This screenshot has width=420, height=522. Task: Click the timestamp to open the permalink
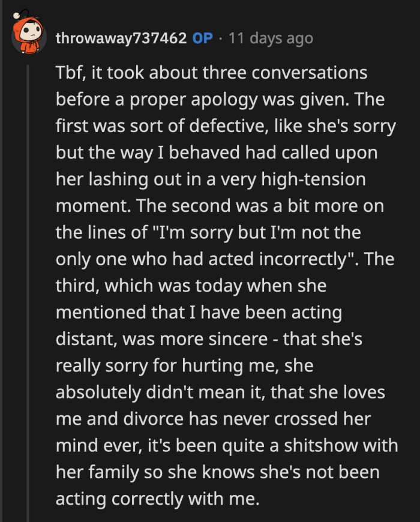coord(271,38)
